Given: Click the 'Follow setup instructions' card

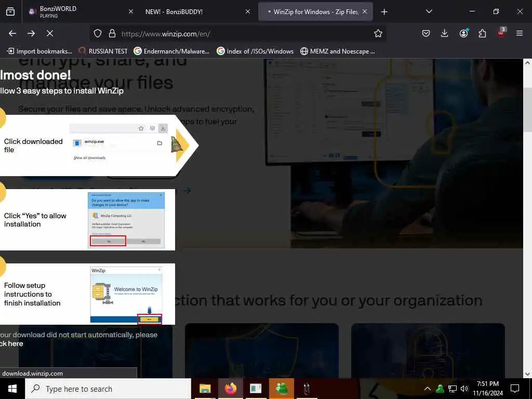Looking at the screenshot, I should [87, 294].
